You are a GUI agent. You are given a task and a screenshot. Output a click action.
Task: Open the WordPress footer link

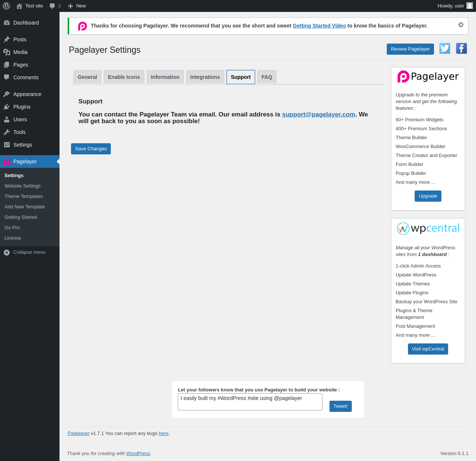(x=138, y=454)
